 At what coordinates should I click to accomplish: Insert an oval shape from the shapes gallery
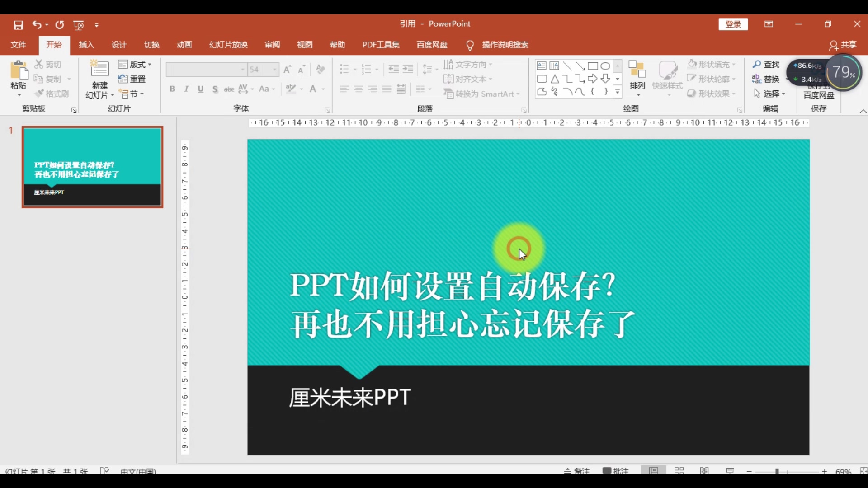click(606, 66)
